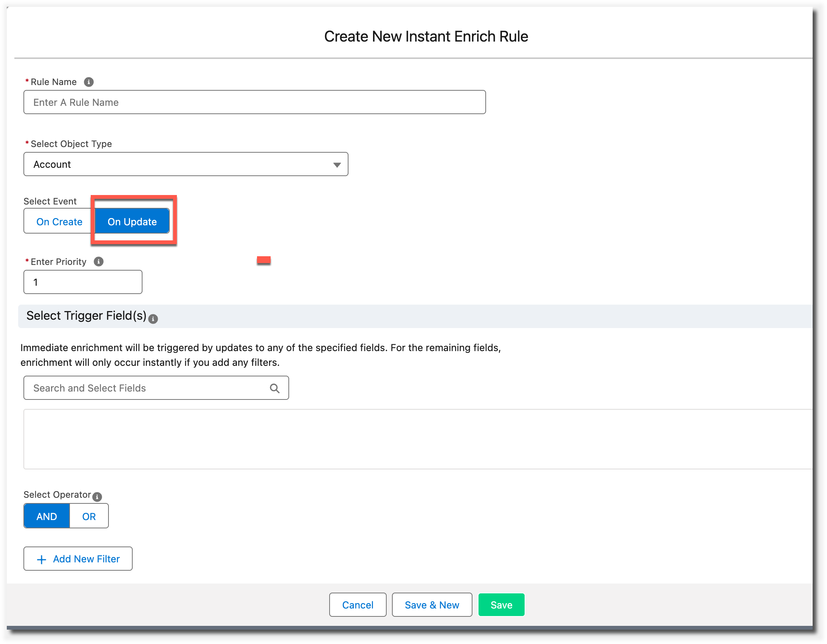Click the Add New Filter button

click(78, 559)
